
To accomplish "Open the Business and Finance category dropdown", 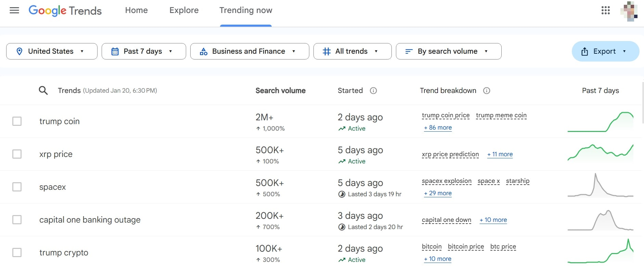I will click(x=250, y=51).
